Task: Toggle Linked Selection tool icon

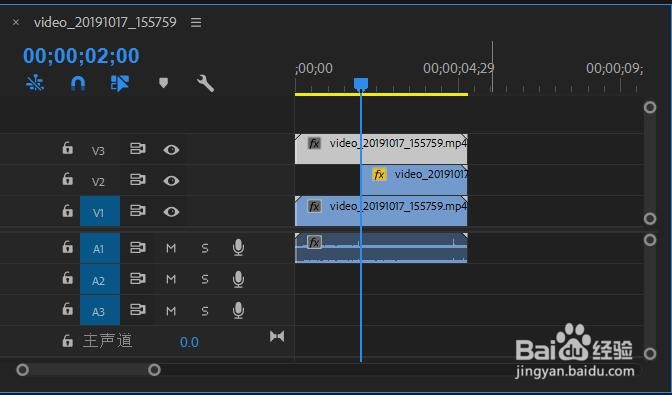Action: click(x=120, y=83)
